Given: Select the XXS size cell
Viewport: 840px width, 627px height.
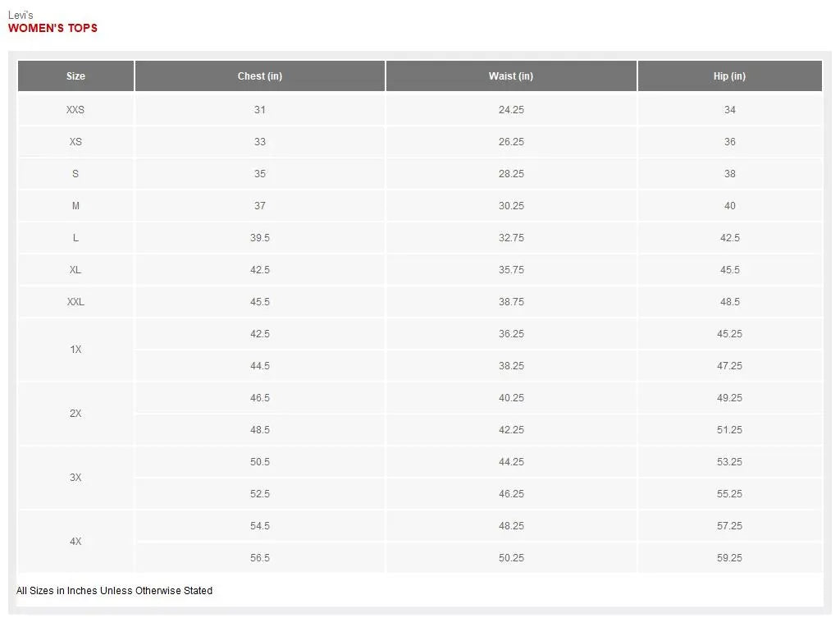Looking at the screenshot, I should pyautogui.click(x=75, y=110).
